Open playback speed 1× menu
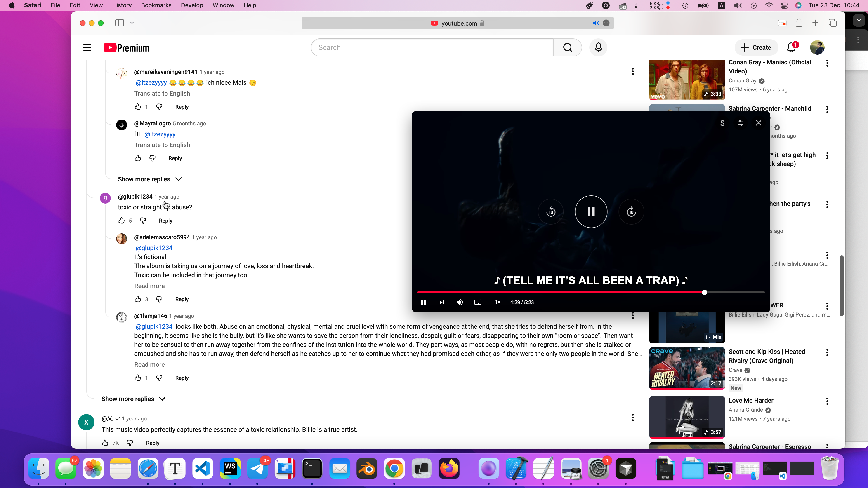The image size is (868, 488). [x=497, y=302]
